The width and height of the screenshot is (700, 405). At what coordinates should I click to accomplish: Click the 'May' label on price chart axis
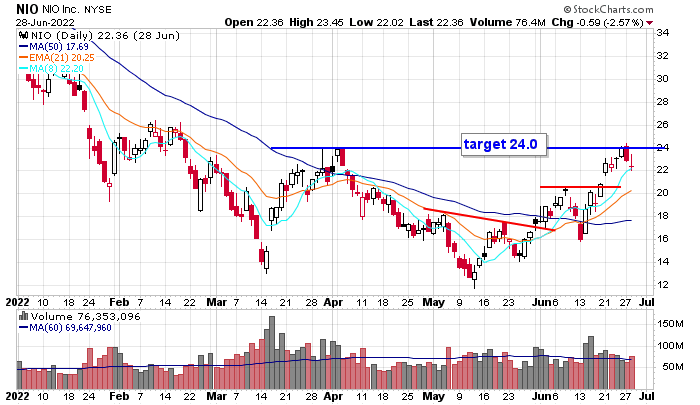(433, 302)
